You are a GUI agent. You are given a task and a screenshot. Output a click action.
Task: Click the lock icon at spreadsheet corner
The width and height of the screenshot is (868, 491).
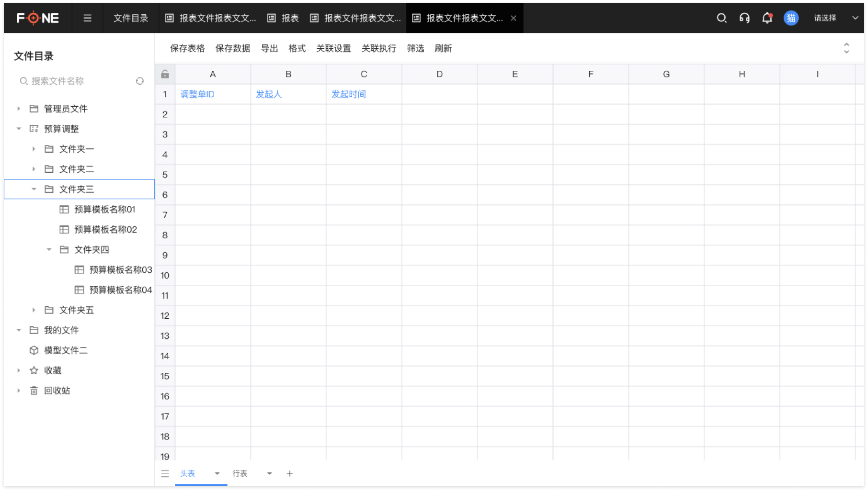pyautogui.click(x=165, y=74)
